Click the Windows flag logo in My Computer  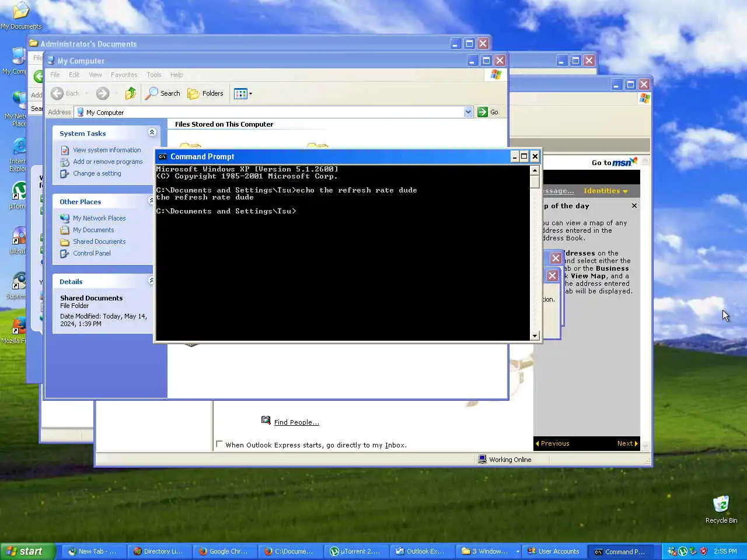coord(495,75)
